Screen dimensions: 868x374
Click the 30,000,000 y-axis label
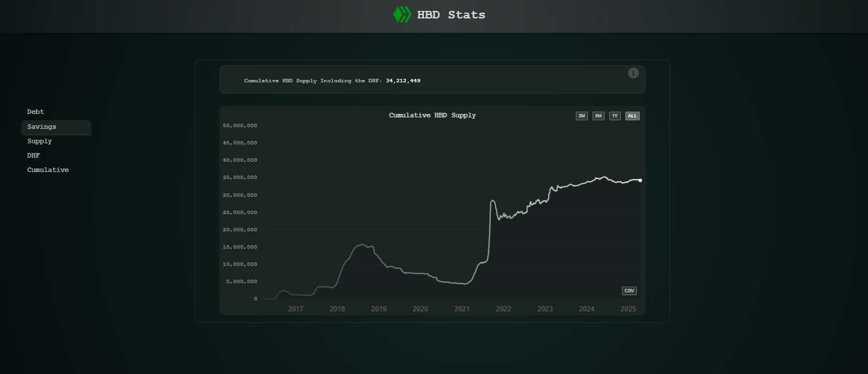[240, 195]
